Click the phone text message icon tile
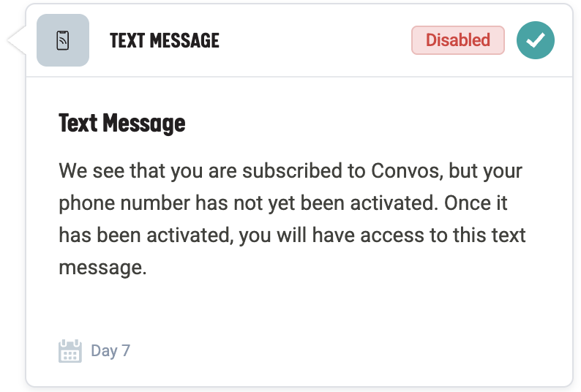 pos(63,41)
